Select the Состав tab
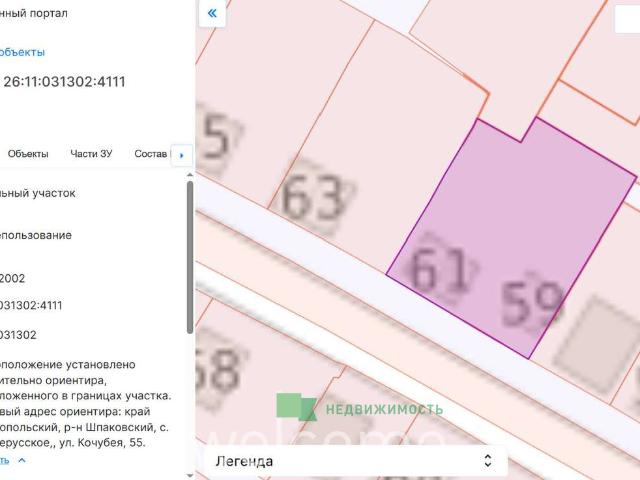Image resolution: width=640 pixels, height=480 pixels. (150, 153)
